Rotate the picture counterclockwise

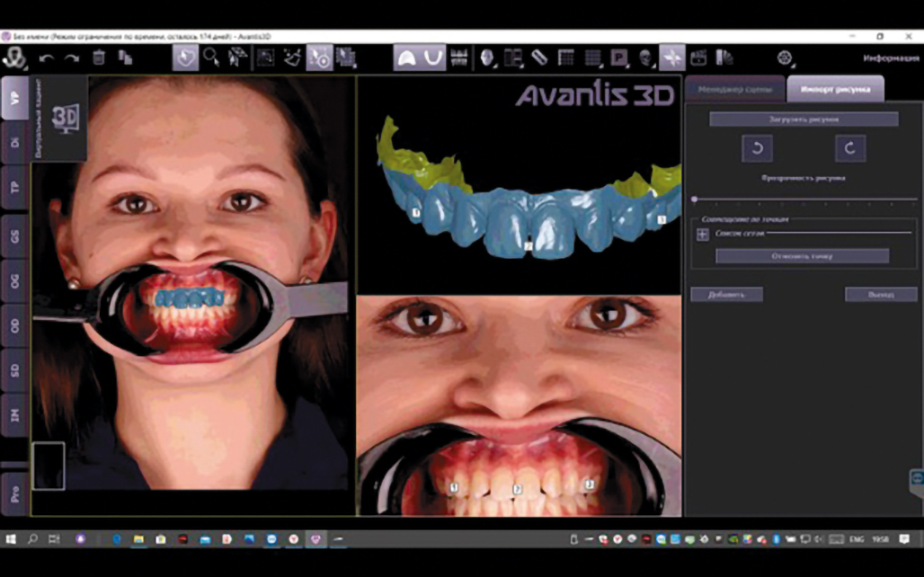click(x=757, y=148)
